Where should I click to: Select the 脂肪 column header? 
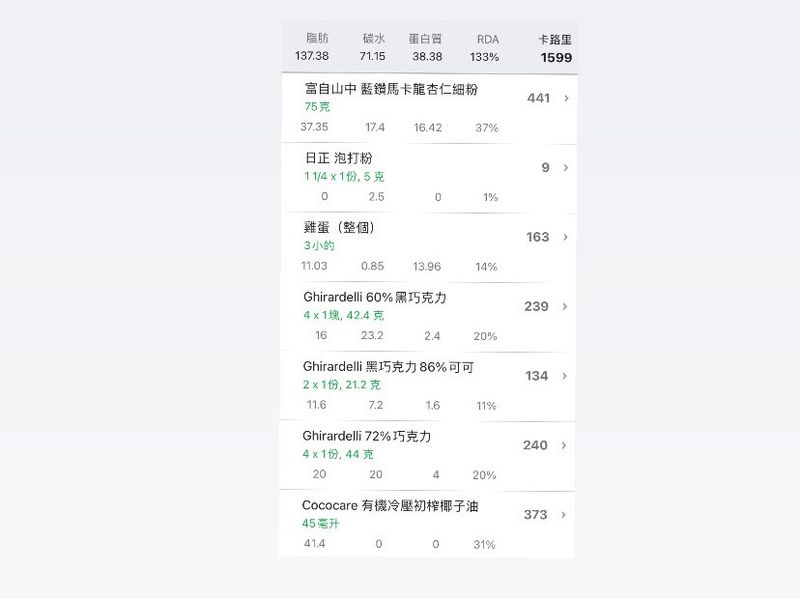coord(317,38)
